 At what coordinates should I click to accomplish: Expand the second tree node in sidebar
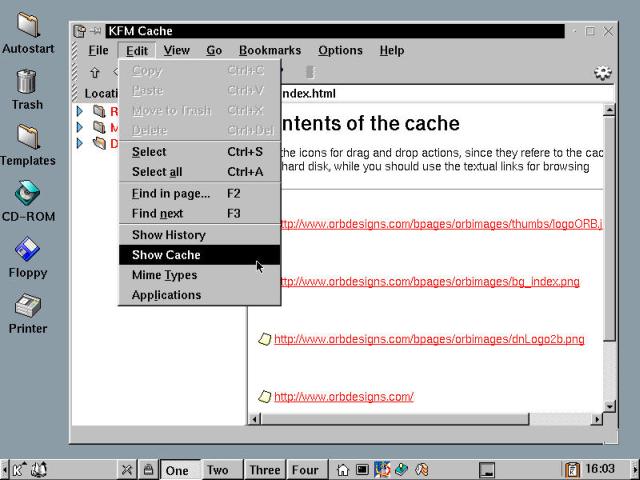80,127
